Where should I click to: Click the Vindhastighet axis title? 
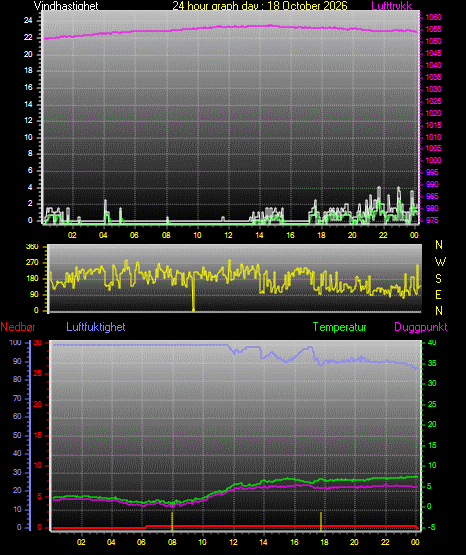coord(66,5)
